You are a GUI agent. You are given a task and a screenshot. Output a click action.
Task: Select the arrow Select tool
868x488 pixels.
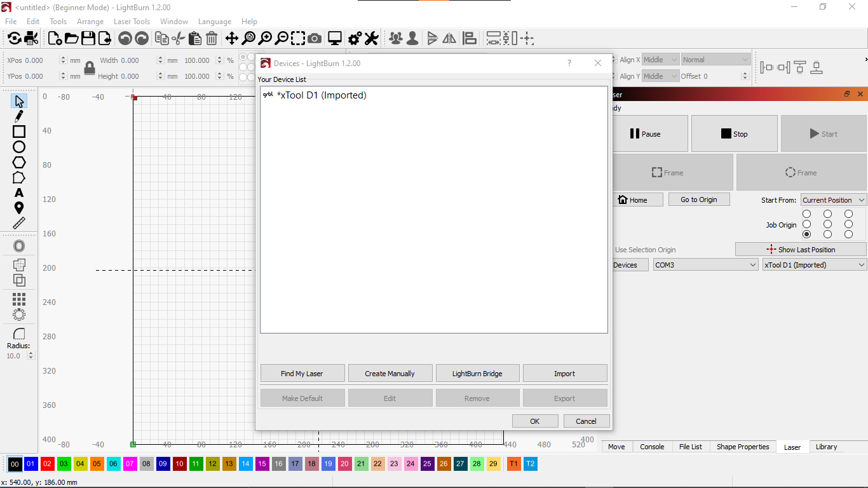pyautogui.click(x=19, y=101)
